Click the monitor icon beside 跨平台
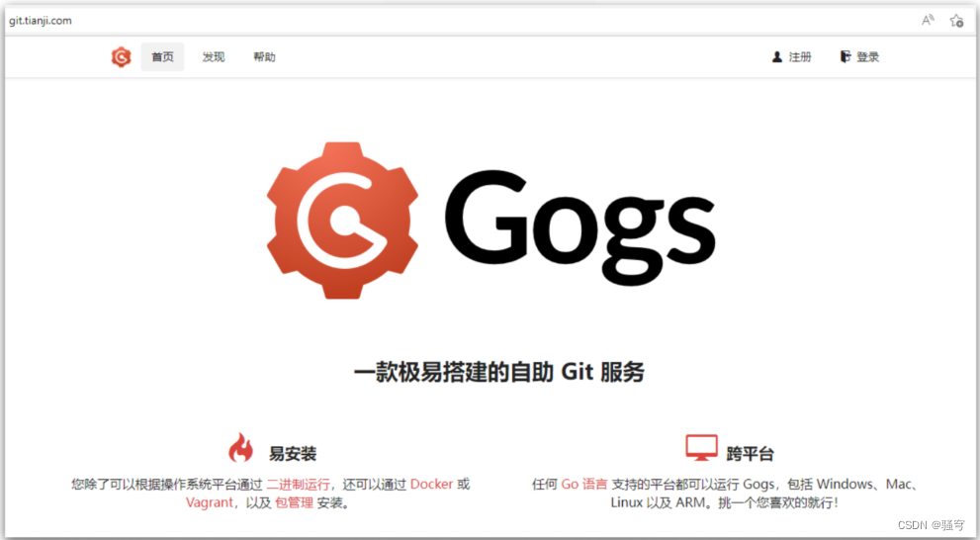The image size is (980, 540). pos(701,447)
